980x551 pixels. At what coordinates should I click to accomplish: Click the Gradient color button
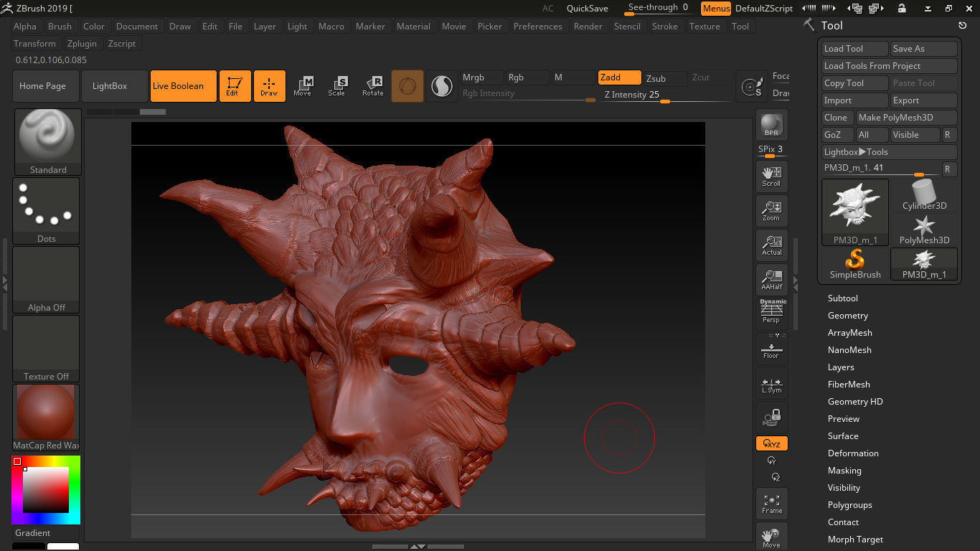click(46, 533)
